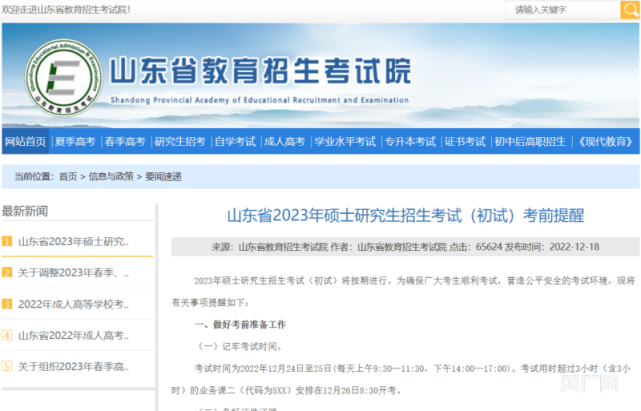Viewport: 641px width, 411px height.
Task: Open news item 关于组织2023年春季高..
Action: coord(74,366)
